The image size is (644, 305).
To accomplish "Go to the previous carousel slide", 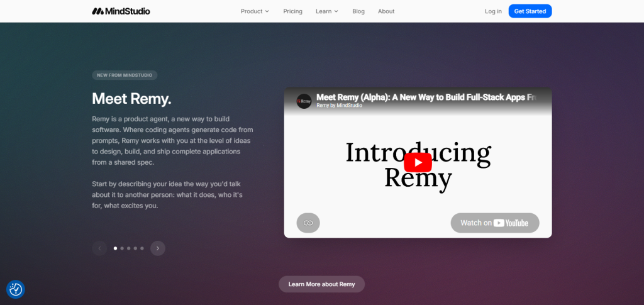I will point(99,248).
